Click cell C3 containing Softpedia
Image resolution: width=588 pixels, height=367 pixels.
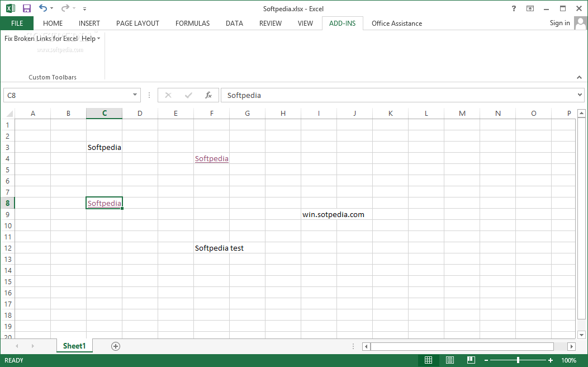[x=105, y=147]
